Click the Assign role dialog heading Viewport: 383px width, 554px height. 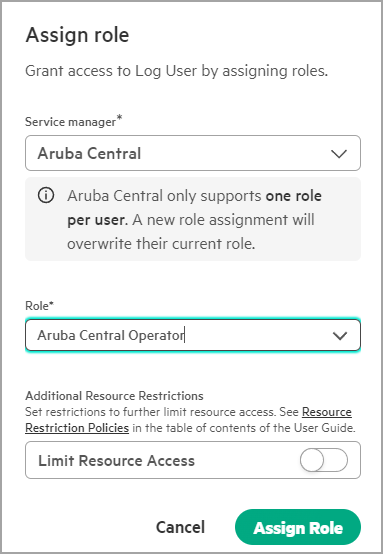pyautogui.click(x=77, y=35)
